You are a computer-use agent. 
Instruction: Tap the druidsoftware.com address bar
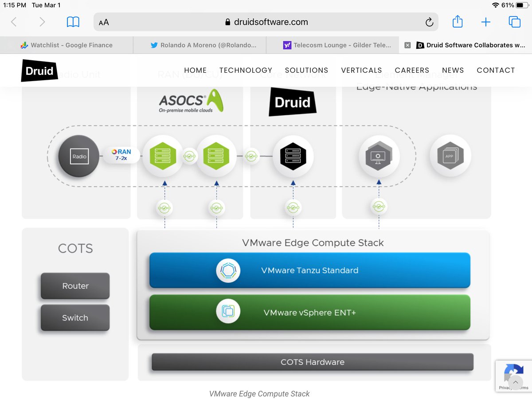pyautogui.click(x=266, y=22)
